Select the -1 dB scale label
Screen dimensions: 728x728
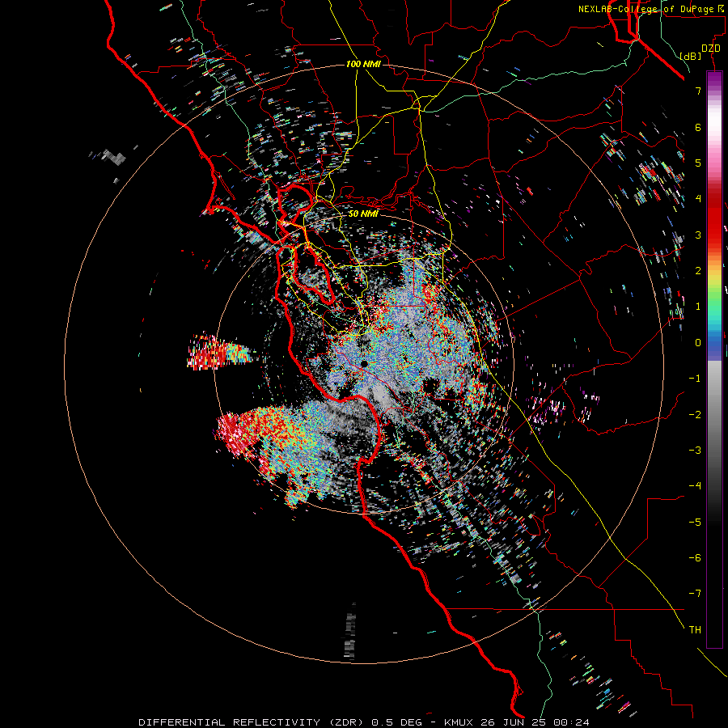point(695,379)
